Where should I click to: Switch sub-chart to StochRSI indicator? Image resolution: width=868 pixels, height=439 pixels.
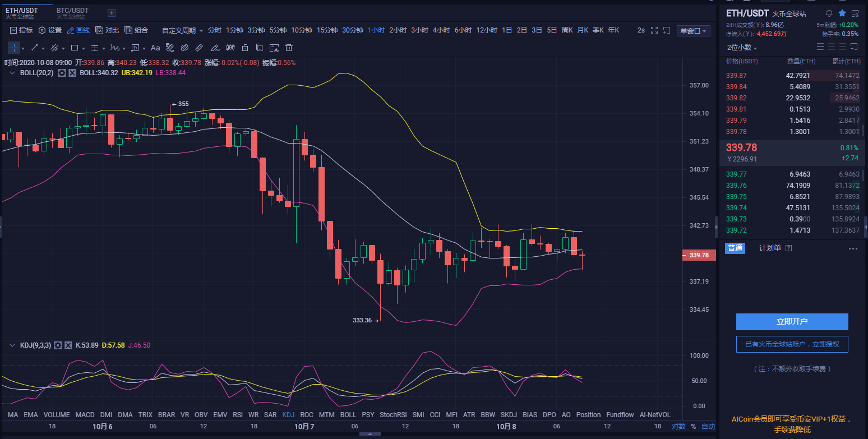[x=393, y=415]
